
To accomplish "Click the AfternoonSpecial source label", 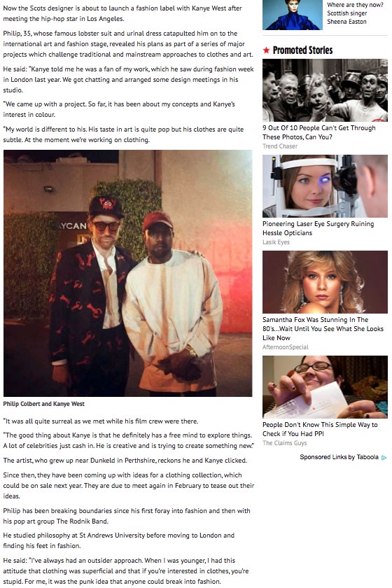I will 286,347.
